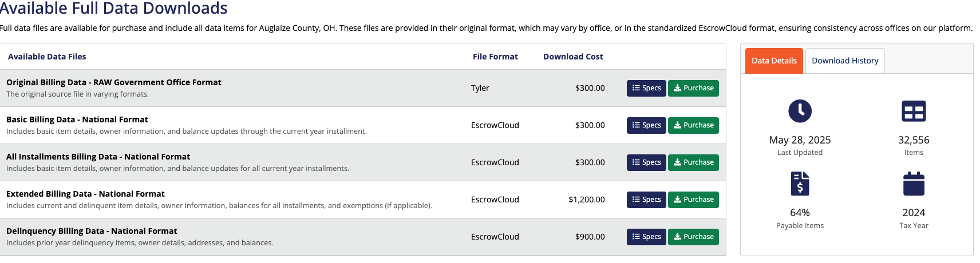980x263 pixels.
Task: Select the '2024' tax year value
Action: point(914,213)
